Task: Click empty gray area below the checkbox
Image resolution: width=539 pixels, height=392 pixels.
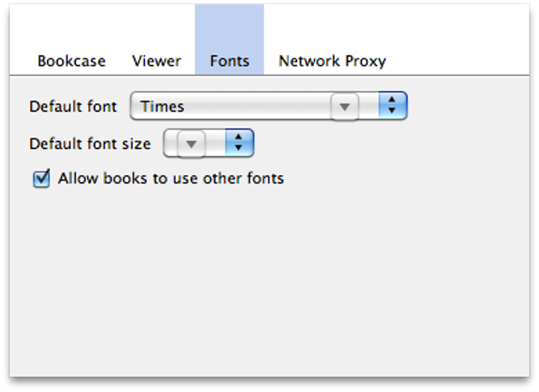Action: point(269,285)
